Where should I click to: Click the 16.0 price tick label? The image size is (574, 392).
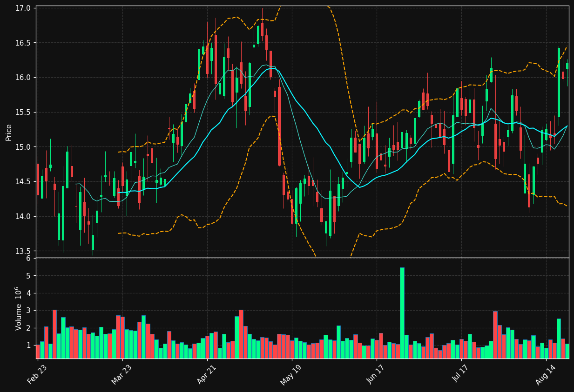click(24, 78)
